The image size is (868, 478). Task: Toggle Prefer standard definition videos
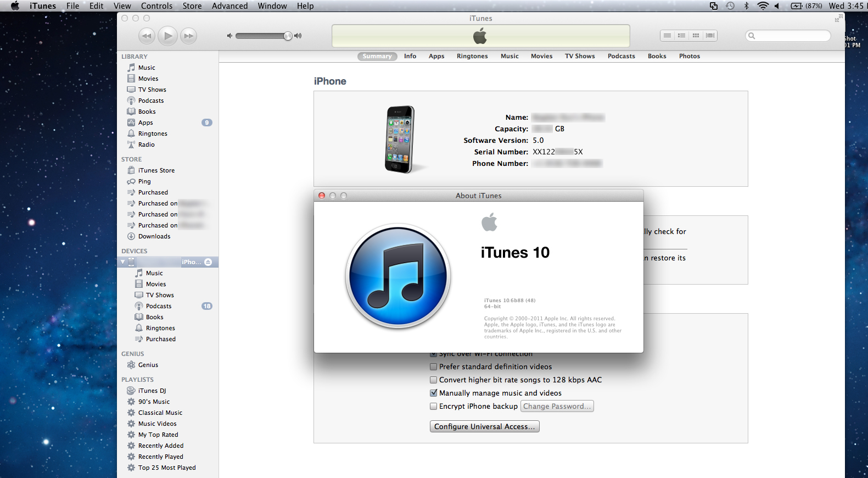[x=434, y=366]
